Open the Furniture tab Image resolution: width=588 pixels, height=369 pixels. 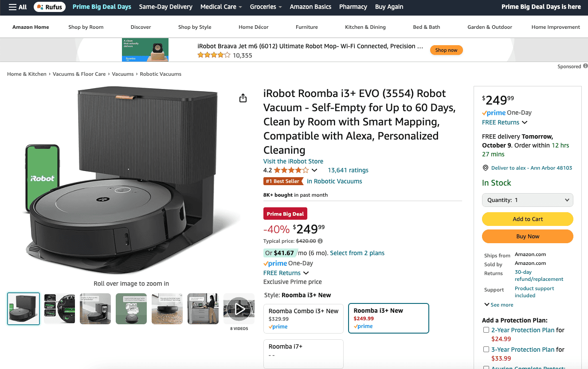307,27
